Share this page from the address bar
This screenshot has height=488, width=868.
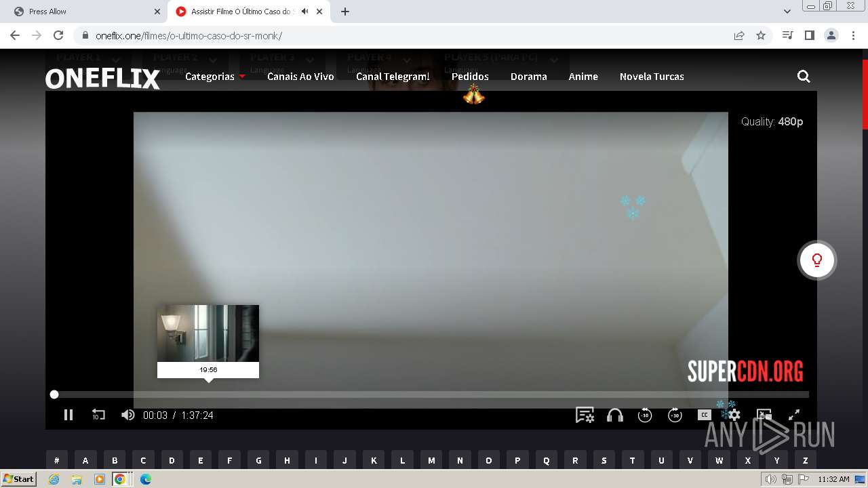click(x=739, y=35)
